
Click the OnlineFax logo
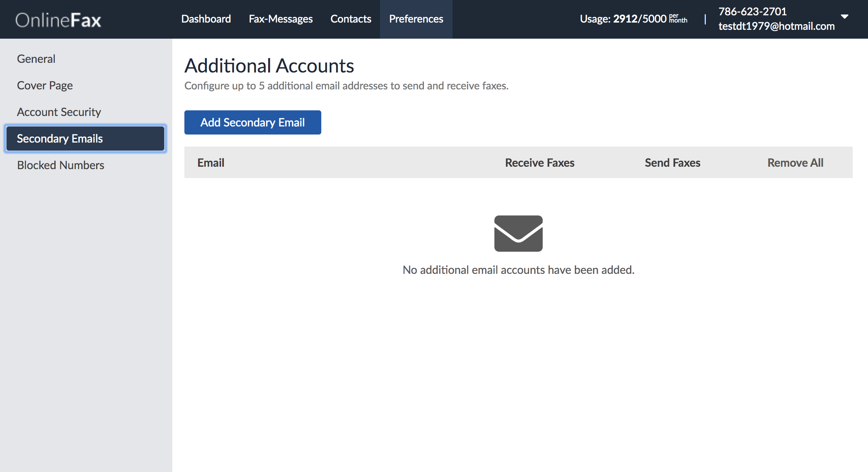coord(58,20)
